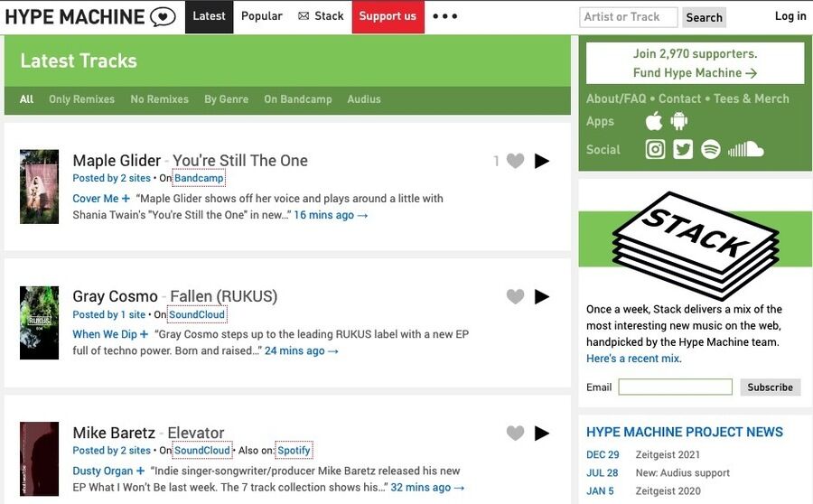Image resolution: width=813 pixels, height=504 pixels.
Task: Open the When We Dip blog link
Action: (105, 334)
